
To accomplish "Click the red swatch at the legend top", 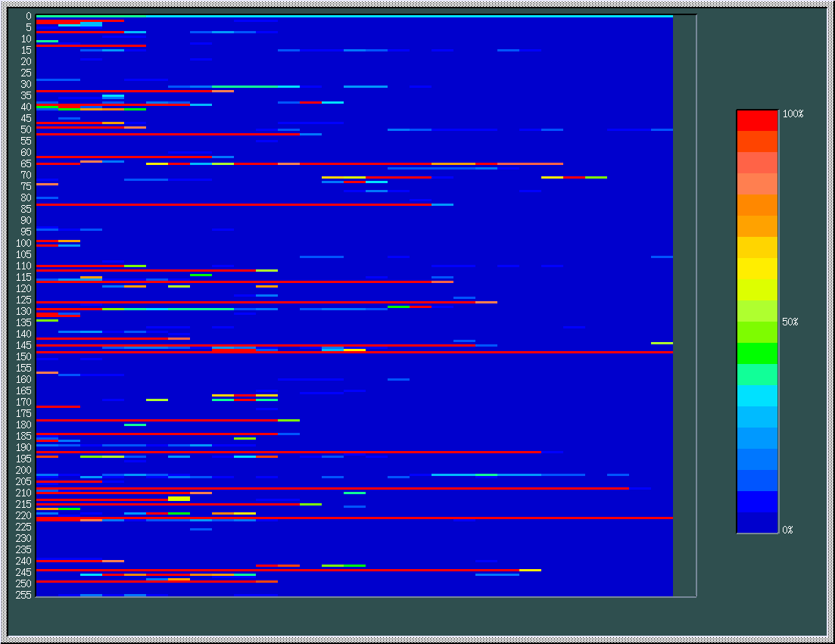I will pos(757,120).
